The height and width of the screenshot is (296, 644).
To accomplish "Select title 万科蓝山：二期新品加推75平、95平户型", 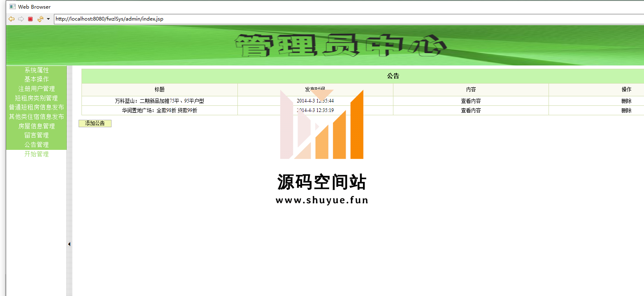I will 160,101.
